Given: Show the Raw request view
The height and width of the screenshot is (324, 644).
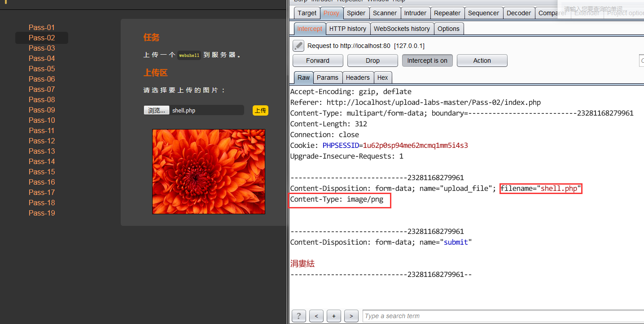Looking at the screenshot, I should point(304,78).
